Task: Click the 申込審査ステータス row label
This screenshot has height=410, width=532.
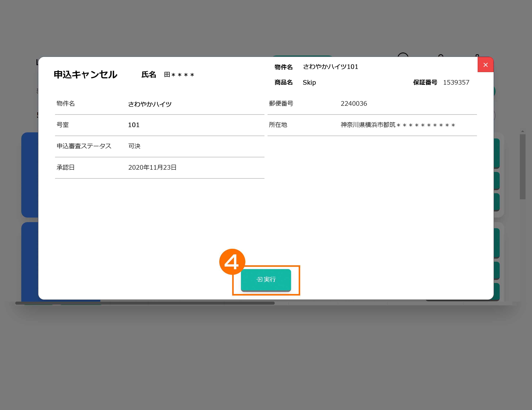Action: (84, 146)
